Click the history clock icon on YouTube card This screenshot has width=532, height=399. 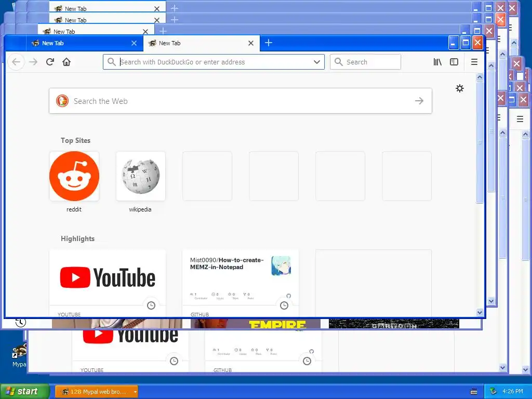pyautogui.click(x=151, y=305)
